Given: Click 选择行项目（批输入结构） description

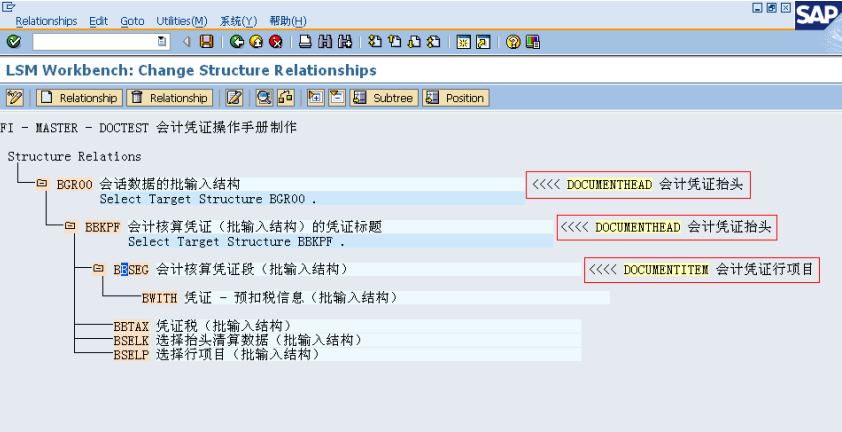Looking at the screenshot, I should [238, 354].
